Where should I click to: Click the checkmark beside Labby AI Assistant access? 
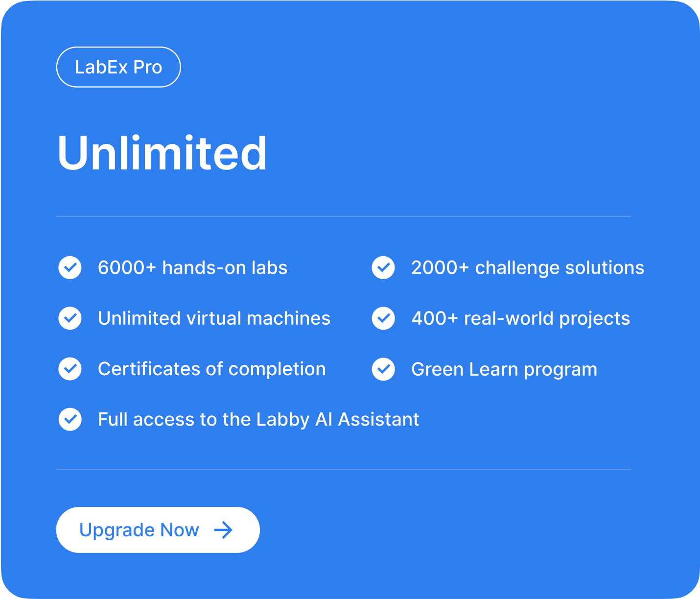(x=70, y=419)
